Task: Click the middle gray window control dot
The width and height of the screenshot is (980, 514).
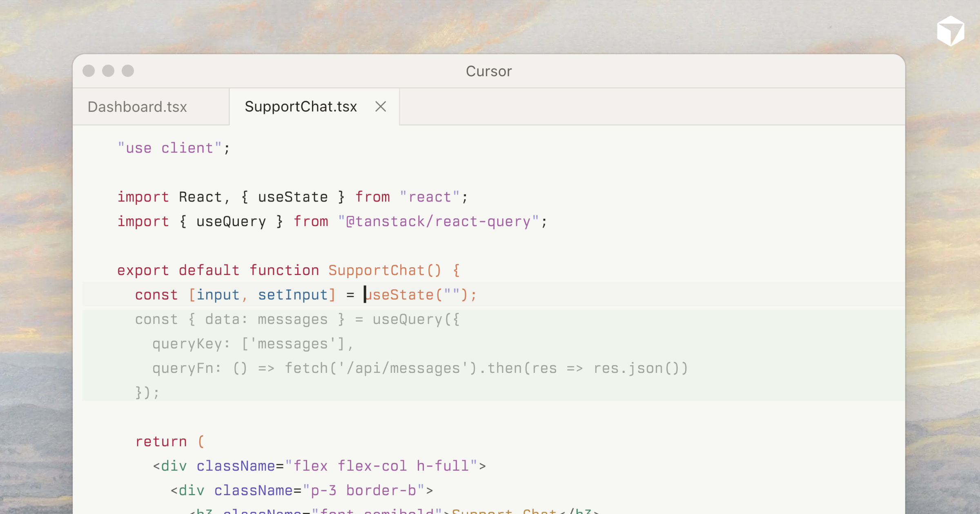Action: pos(108,71)
